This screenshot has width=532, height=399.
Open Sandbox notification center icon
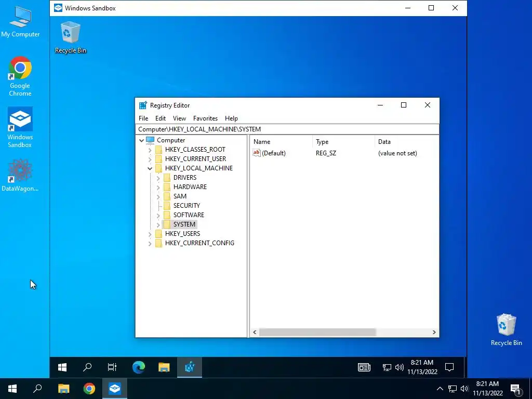coord(449,367)
